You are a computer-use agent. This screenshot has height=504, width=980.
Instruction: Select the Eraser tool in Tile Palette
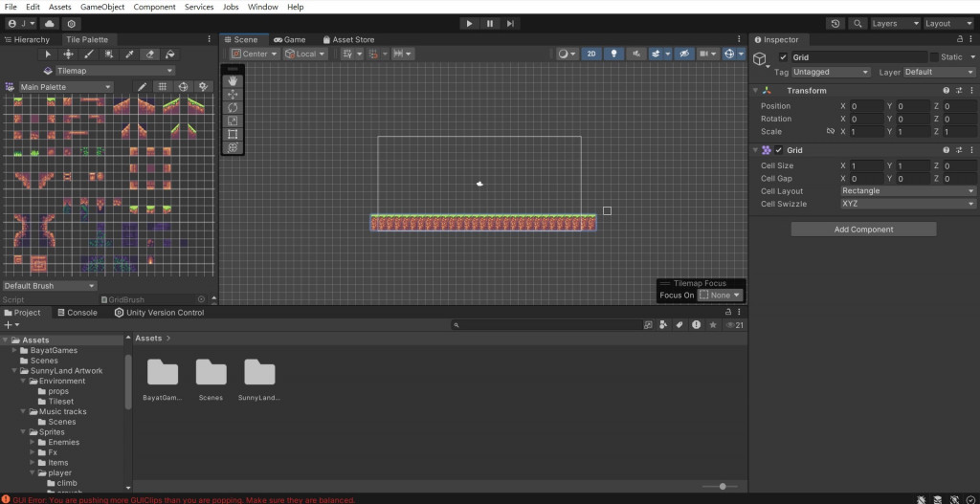pos(149,55)
